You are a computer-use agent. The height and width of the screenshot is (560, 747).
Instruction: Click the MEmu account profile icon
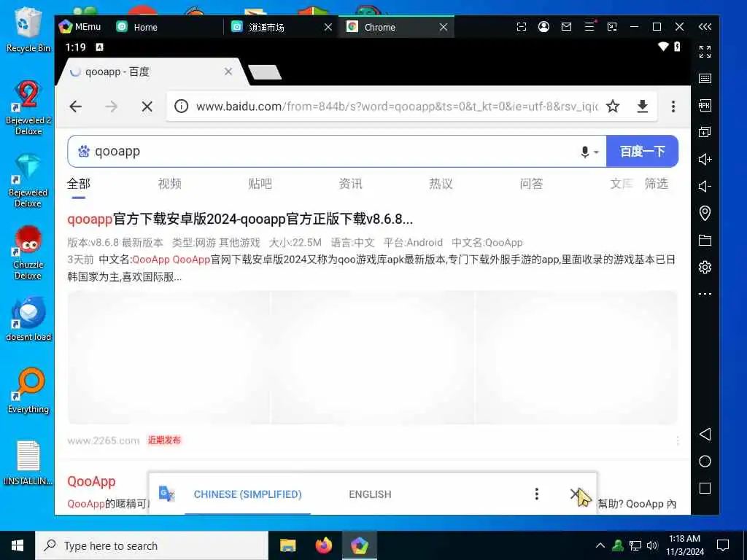pos(543,27)
